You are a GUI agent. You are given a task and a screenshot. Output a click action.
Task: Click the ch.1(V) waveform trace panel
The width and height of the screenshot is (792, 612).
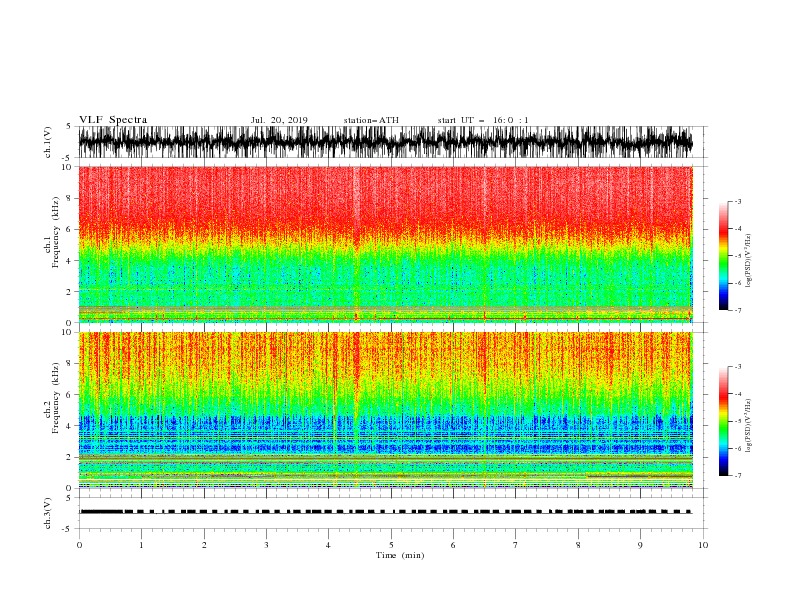385,142
